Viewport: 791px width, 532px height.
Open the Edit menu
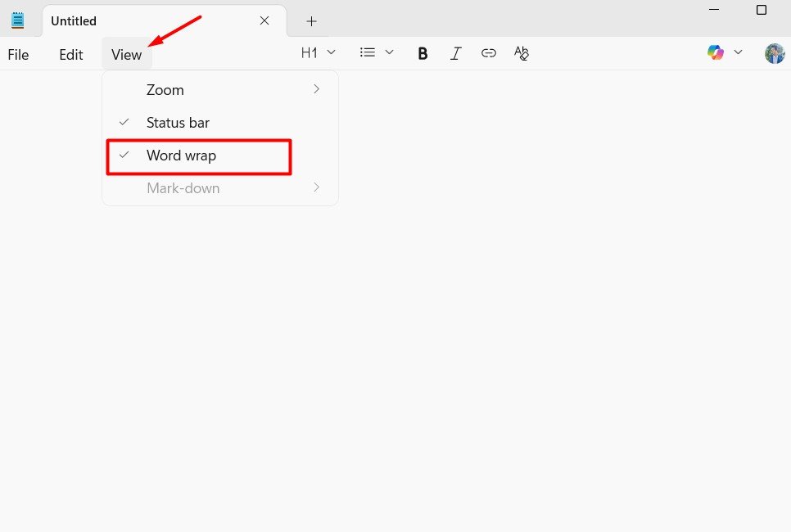(71, 55)
